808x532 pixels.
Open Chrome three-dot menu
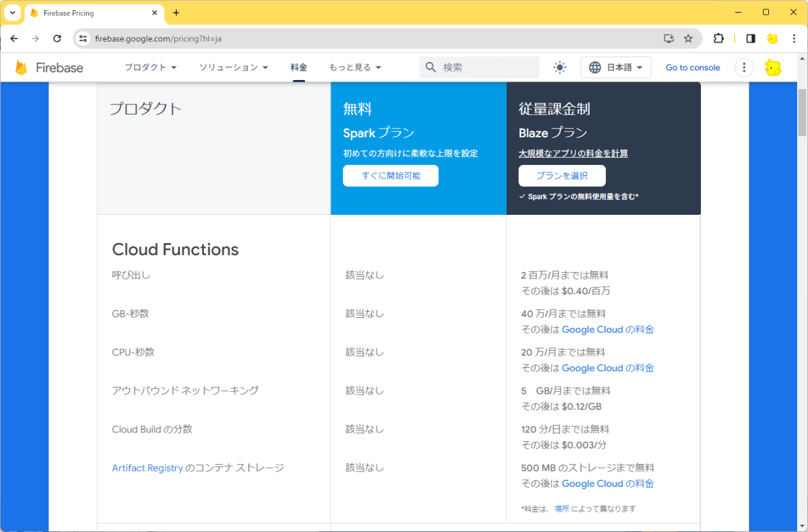click(794, 38)
